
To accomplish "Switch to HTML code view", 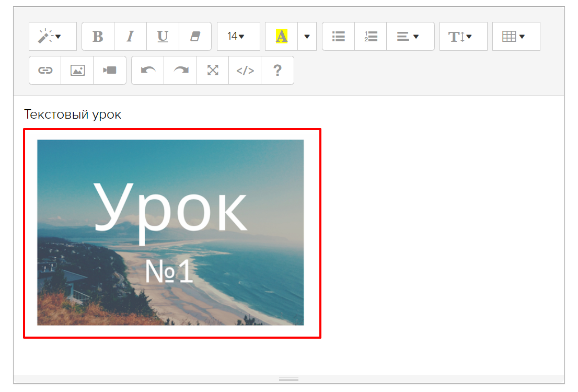I will click(245, 71).
